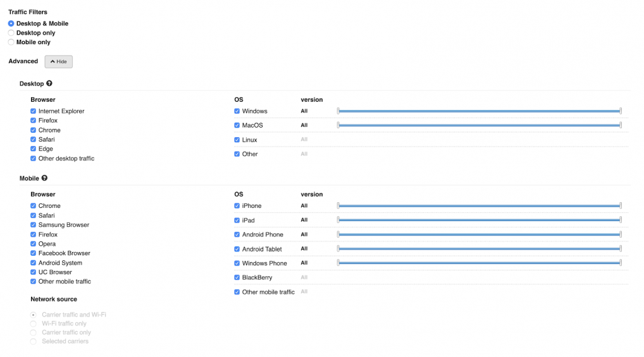Click the Android Phone version slider track
Screen dimensions: 644x357
coord(480,234)
